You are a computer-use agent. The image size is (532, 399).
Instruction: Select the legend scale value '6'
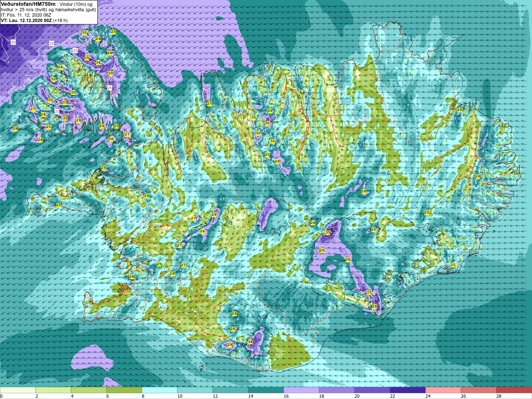pyautogui.click(x=108, y=396)
